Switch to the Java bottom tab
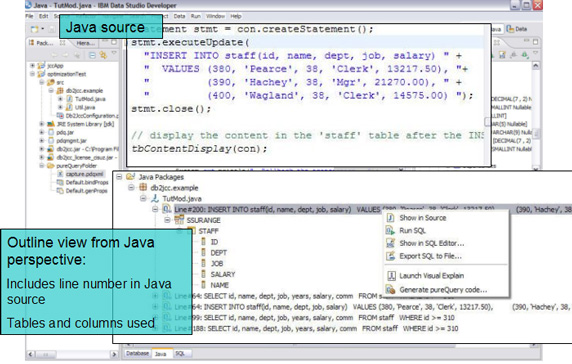The image size is (572, 364). (x=161, y=354)
